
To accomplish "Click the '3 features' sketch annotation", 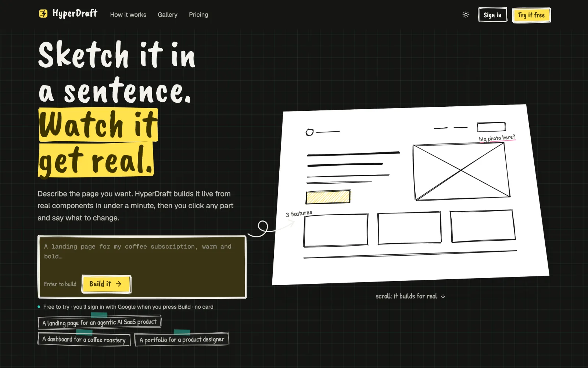I will coord(299,213).
